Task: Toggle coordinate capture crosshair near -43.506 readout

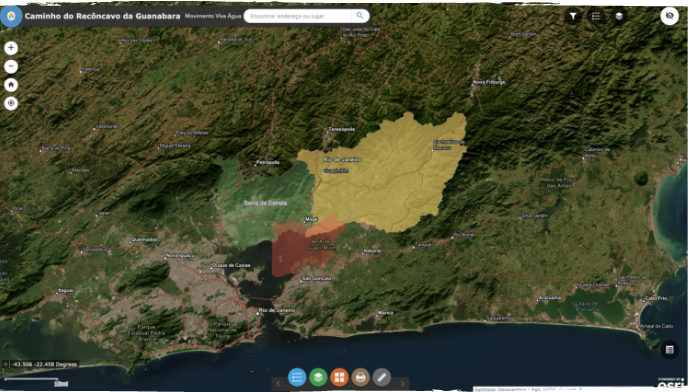Action: point(5,364)
